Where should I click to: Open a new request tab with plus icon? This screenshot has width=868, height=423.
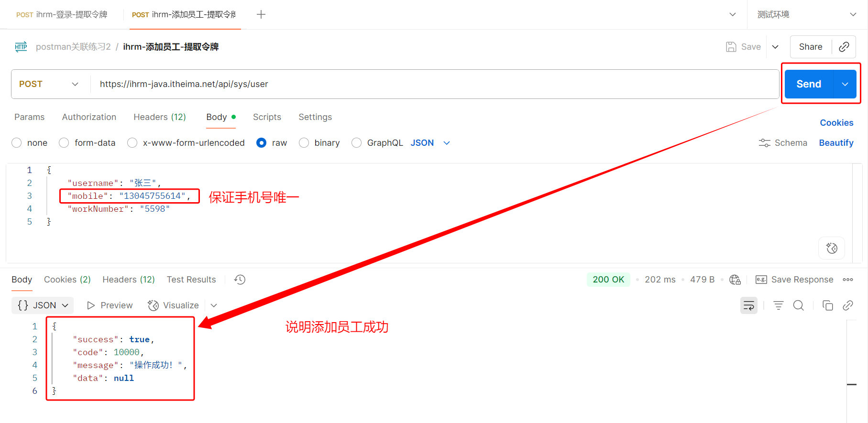[x=261, y=14]
